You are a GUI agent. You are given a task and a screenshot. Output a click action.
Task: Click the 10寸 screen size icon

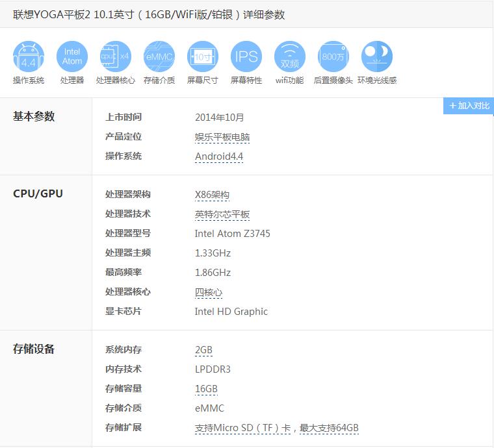[203, 56]
